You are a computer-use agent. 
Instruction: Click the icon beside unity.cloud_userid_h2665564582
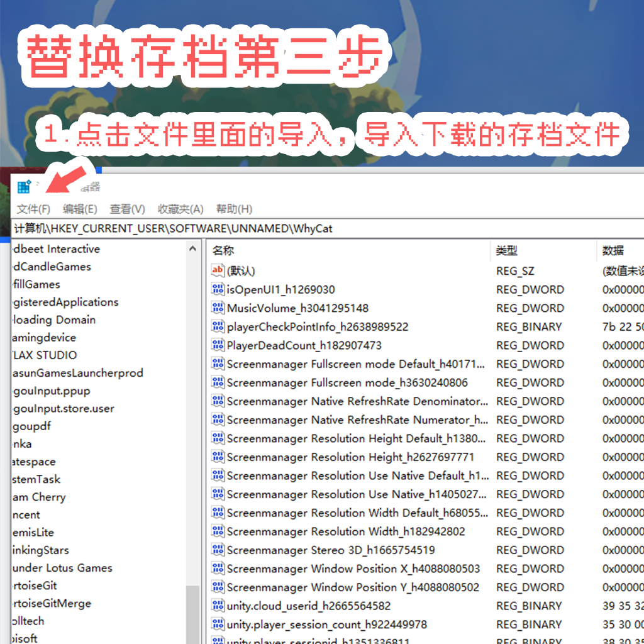(218, 606)
